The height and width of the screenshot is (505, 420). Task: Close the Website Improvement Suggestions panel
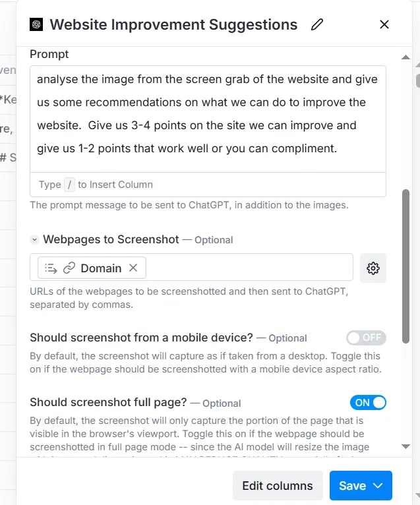point(384,24)
